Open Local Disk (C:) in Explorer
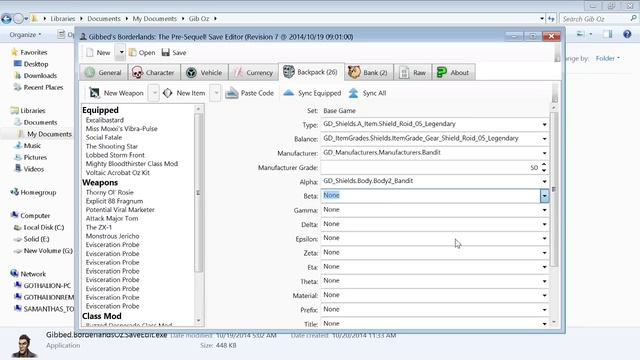Viewport: 640px width, 360px height. pos(44,227)
